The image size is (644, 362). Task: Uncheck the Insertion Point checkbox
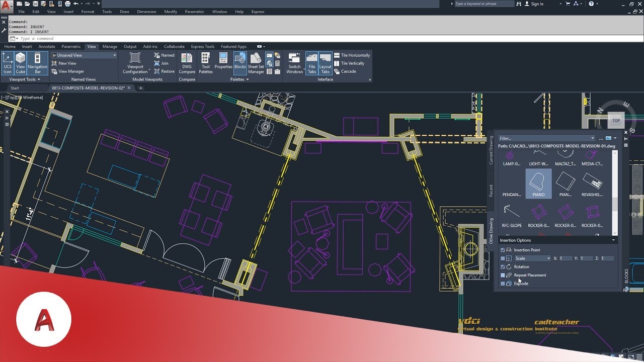[503, 250]
